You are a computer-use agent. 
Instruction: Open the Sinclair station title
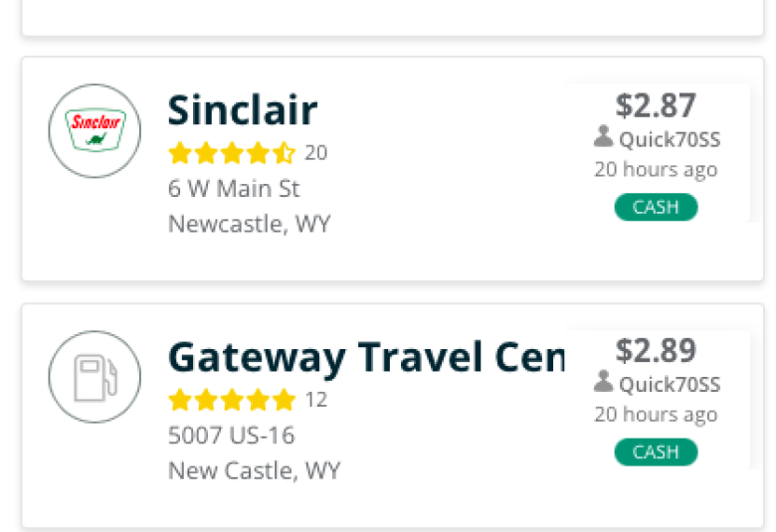point(243,110)
